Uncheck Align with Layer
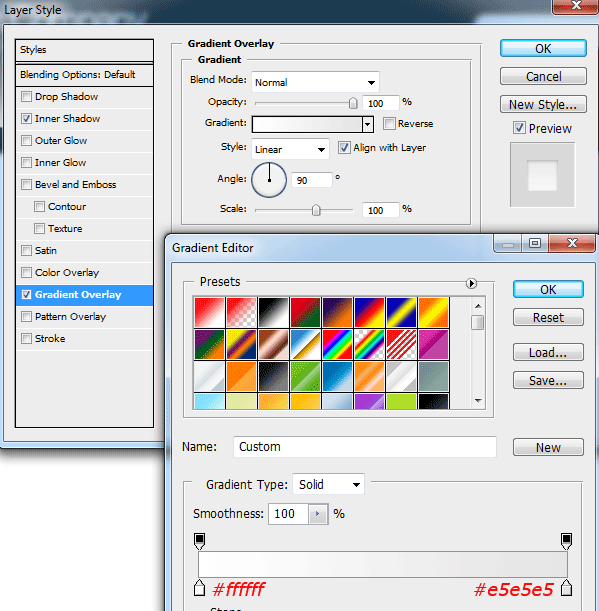Viewport: 599px width, 611px height. point(344,148)
